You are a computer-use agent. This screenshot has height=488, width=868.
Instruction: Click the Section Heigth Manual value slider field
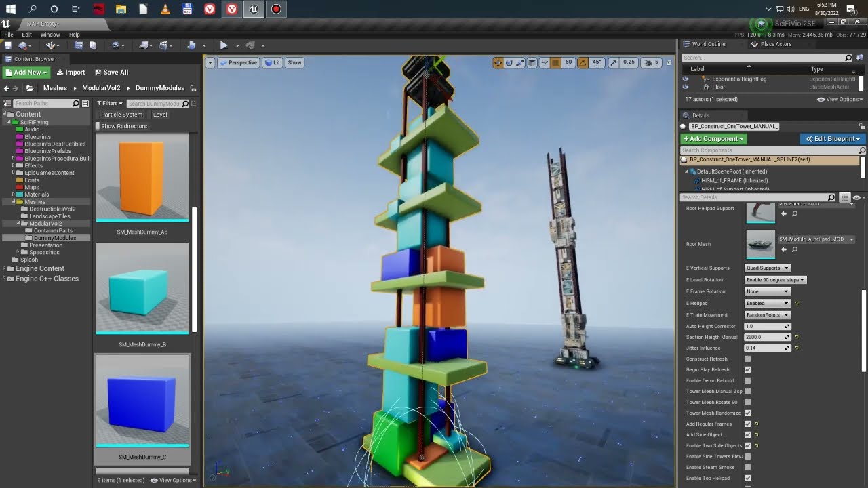pos(768,337)
